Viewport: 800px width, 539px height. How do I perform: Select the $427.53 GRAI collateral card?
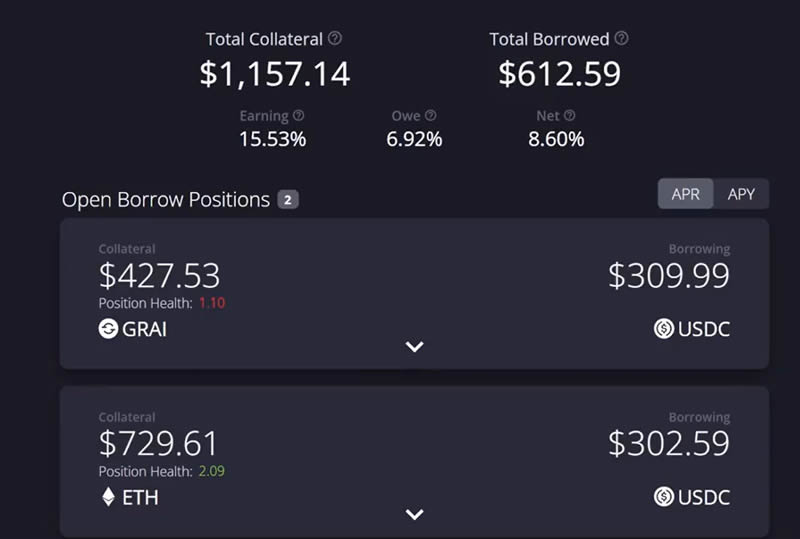click(414, 293)
